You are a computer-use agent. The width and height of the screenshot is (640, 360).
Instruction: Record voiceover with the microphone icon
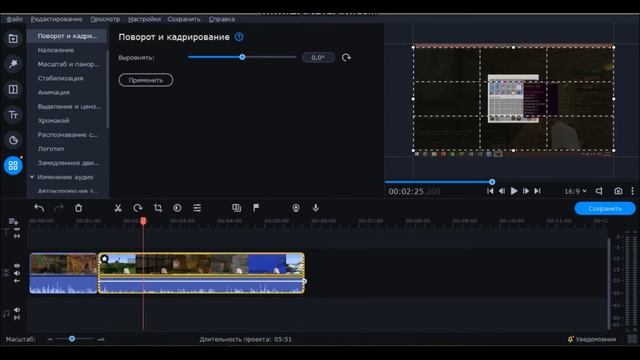(316, 208)
